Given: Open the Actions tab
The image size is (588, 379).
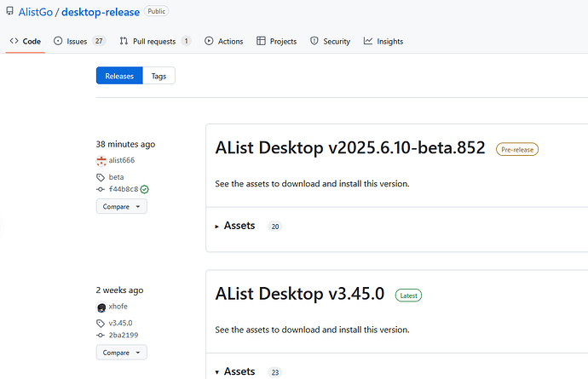Looking at the screenshot, I should 224,41.
